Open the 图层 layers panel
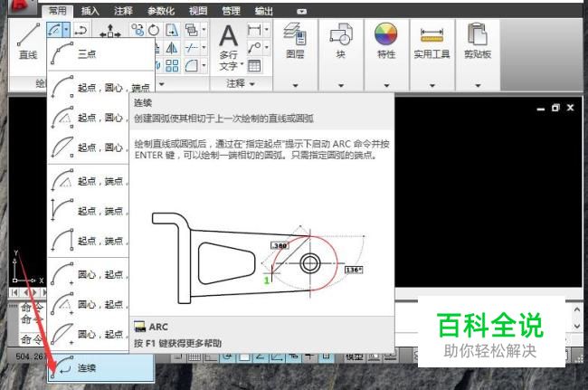The height and width of the screenshot is (390, 588). [x=295, y=41]
